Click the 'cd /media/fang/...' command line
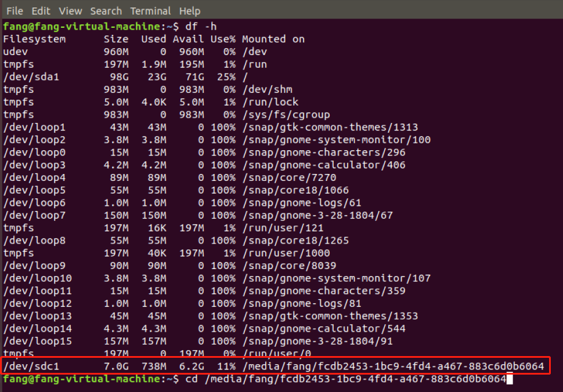 (x=346, y=379)
